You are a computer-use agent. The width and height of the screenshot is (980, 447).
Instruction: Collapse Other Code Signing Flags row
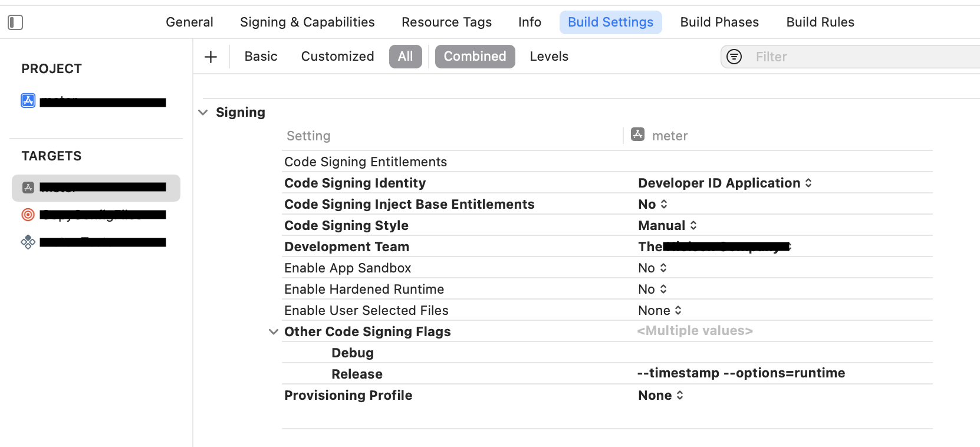pos(274,332)
